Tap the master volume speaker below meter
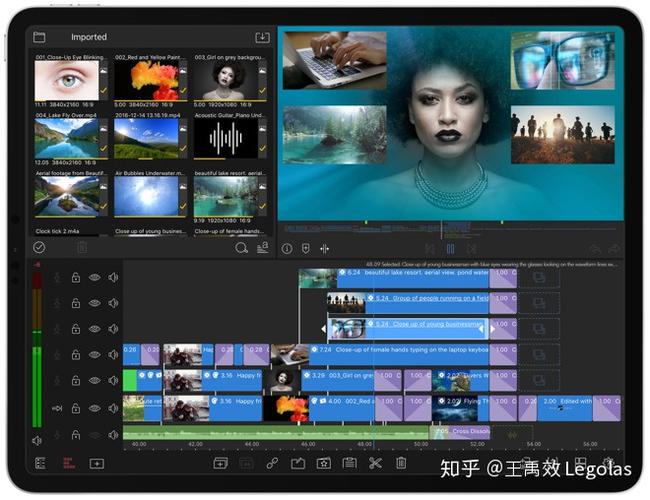Screen dimensions: 650x500 click(37, 441)
